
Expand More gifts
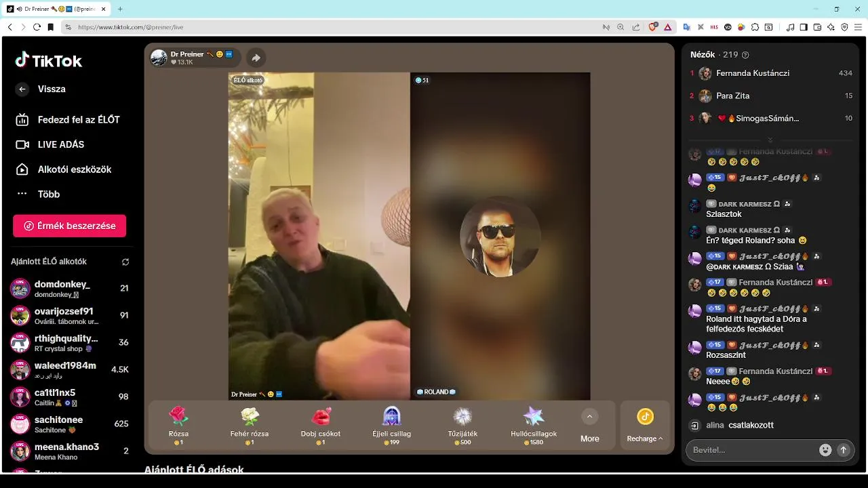[589, 426]
